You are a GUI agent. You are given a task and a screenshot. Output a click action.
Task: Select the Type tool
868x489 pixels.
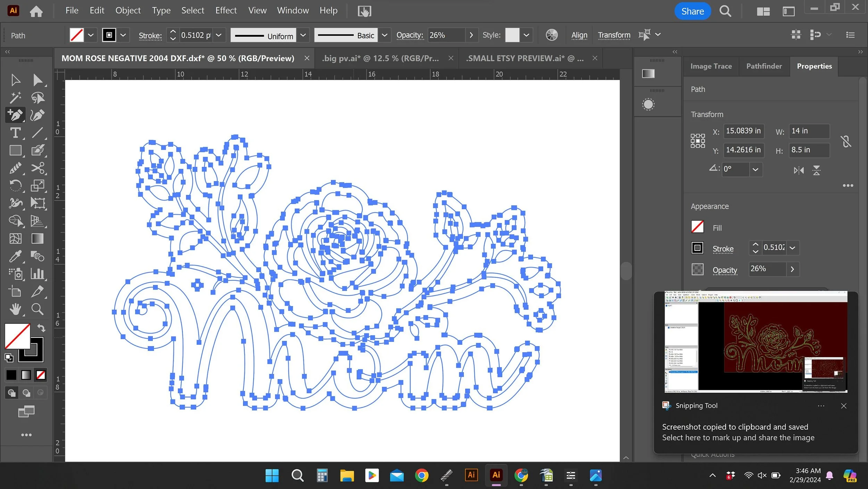click(x=15, y=133)
